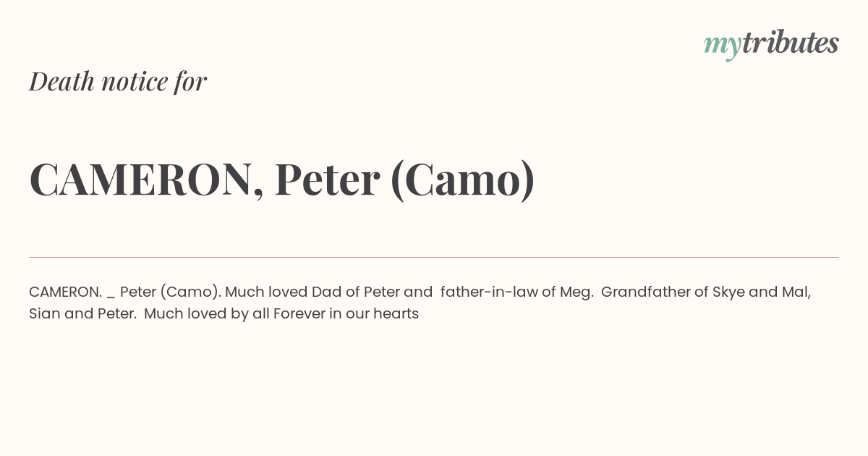Viewport: 868px width, 456px height.
Task: Click the horizontal divider line
Action: pyautogui.click(x=434, y=257)
